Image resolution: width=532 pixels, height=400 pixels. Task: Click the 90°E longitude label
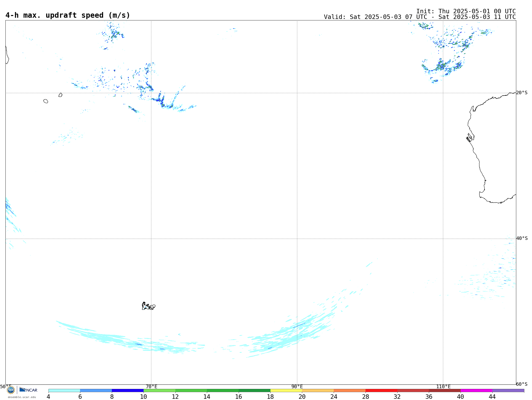click(x=297, y=386)
